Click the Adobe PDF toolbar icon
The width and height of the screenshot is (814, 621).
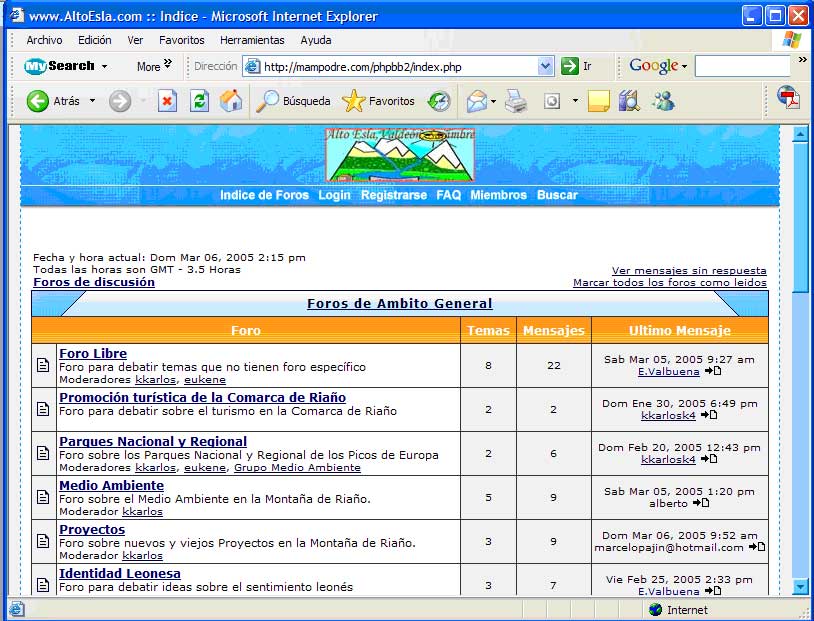coord(789,99)
